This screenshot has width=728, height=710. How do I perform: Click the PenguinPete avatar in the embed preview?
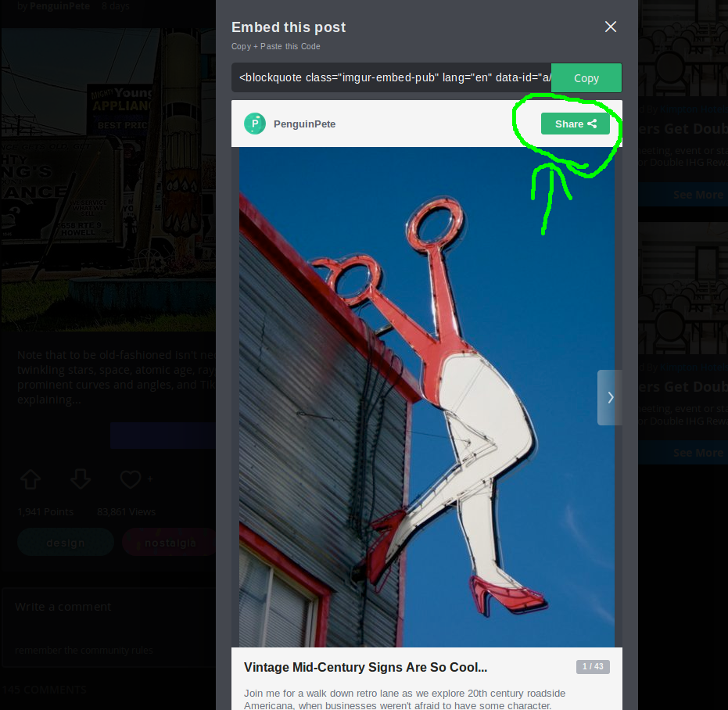[255, 124]
